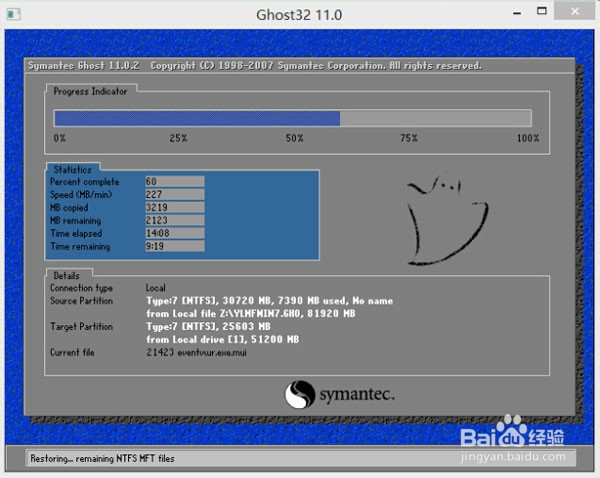
Task: Click the Speed value 227
Action: (x=174, y=194)
